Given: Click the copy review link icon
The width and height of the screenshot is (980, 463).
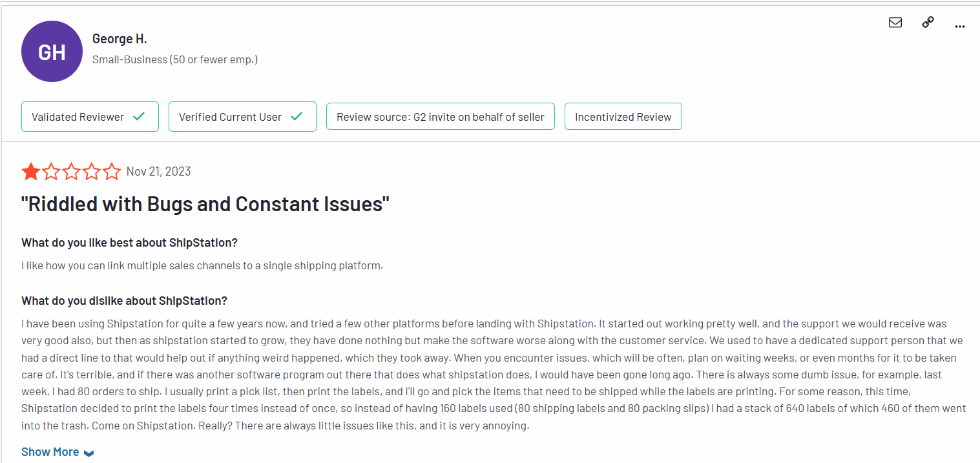Looking at the screenshot, I should [927, 21].
